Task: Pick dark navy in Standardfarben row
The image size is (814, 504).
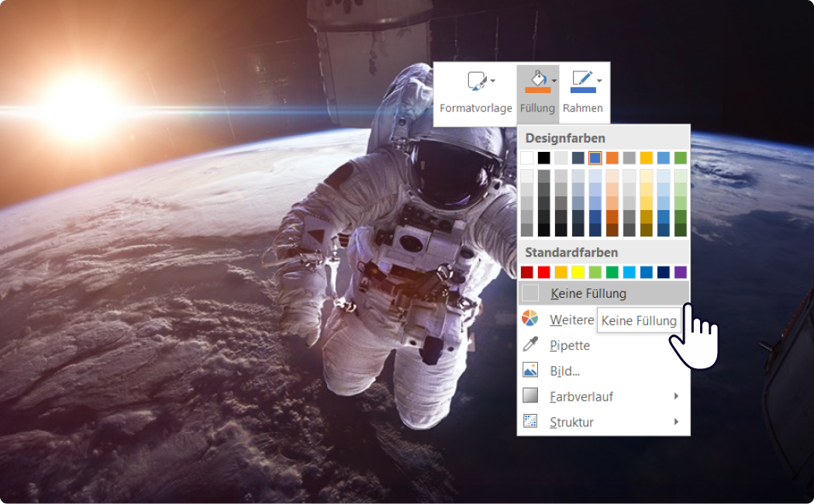Action: coord(664,272)
